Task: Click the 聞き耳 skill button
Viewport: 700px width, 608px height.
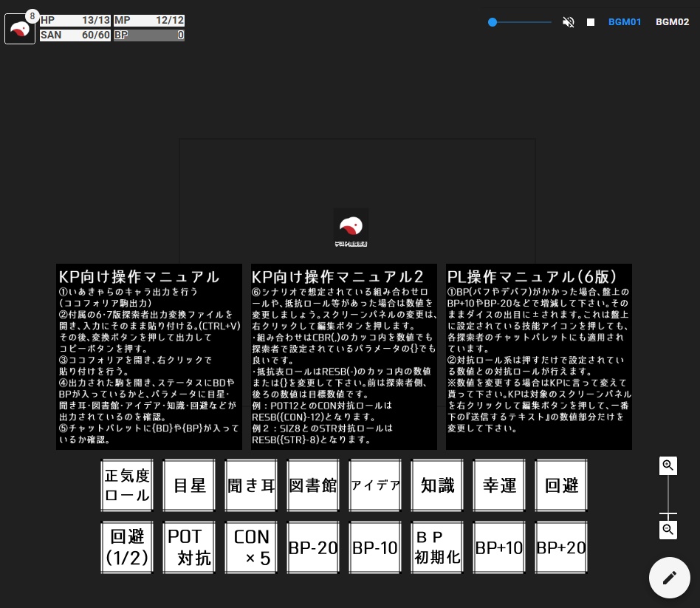Action: (251, 485)
